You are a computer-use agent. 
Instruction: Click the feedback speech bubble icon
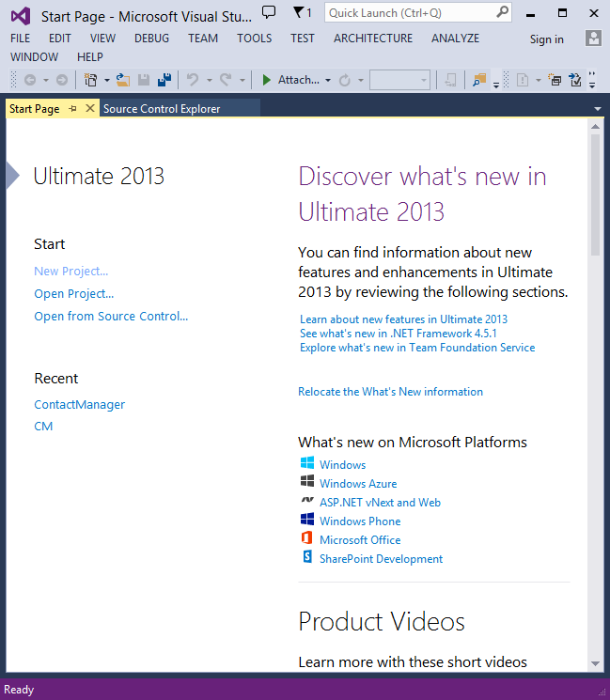(x=269, y=12)
